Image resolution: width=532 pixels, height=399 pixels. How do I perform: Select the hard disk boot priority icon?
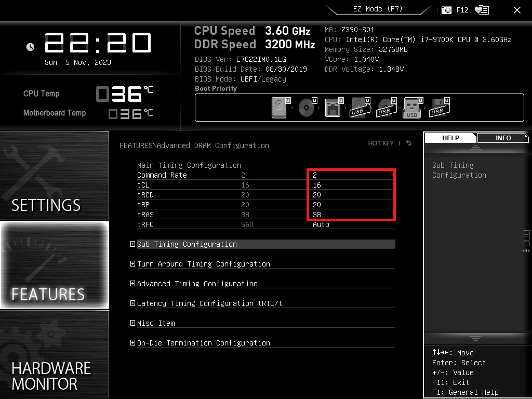coord(280,108)
